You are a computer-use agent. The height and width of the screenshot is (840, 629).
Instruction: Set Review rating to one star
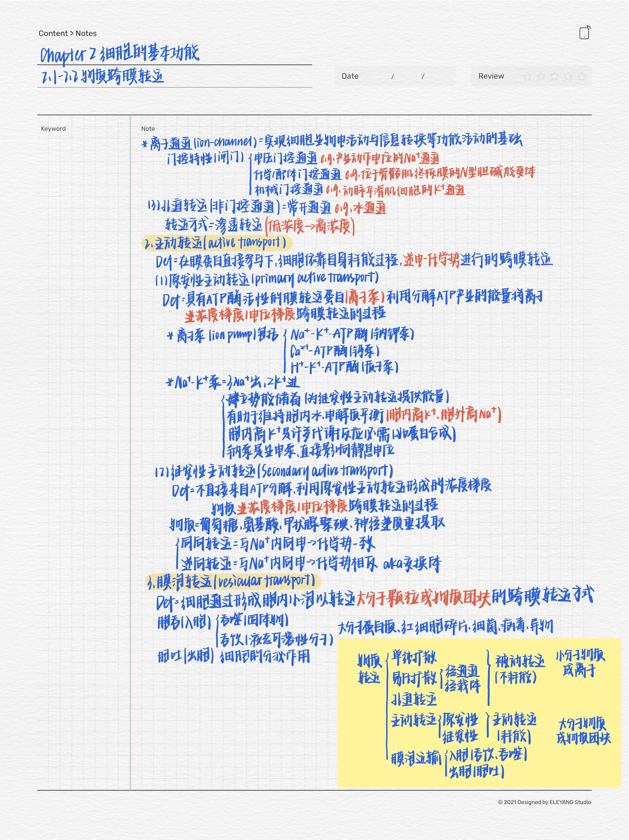click(x=527, y=76)
